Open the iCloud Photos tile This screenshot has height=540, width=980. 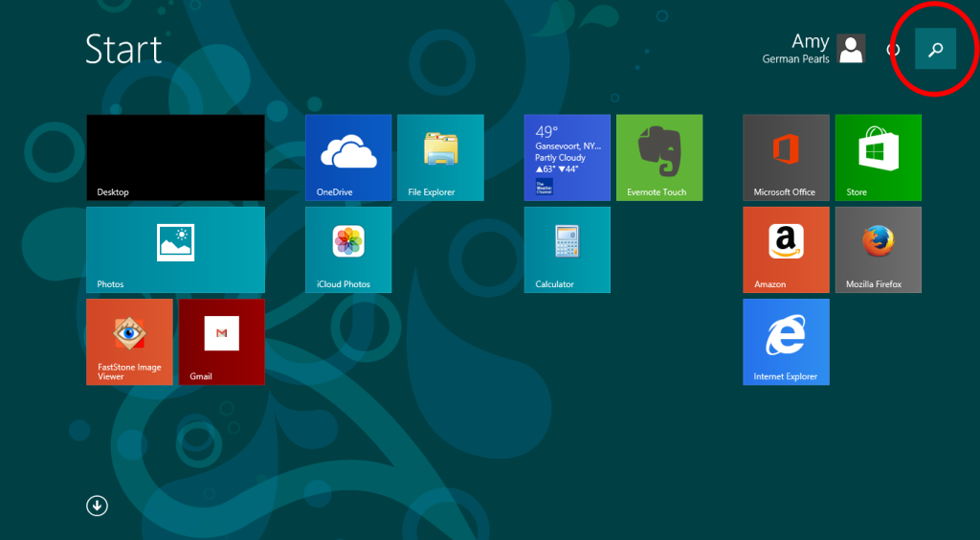(x=348, y=249)
